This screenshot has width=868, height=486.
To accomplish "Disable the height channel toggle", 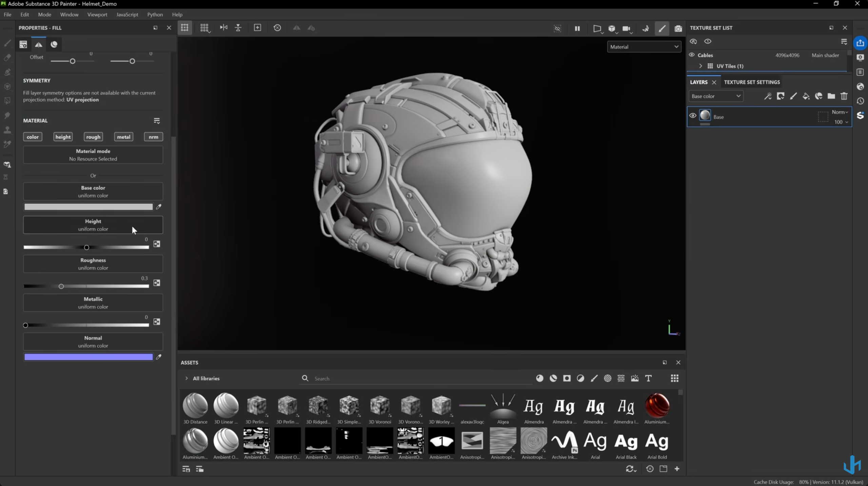I will tap(63, 137).
